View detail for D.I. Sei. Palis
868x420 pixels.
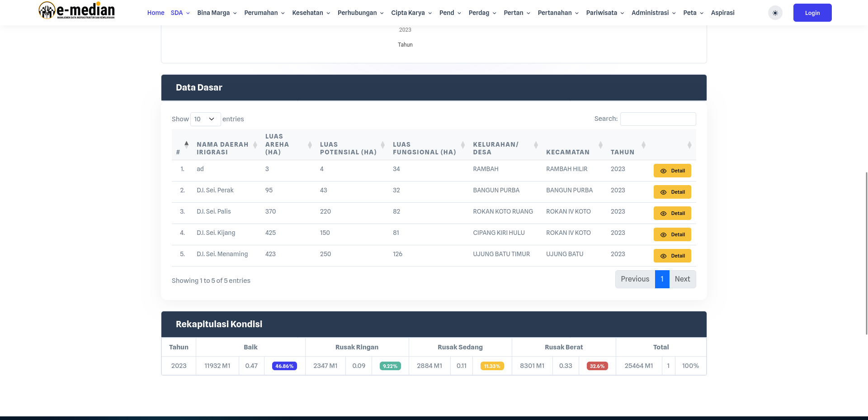672,213
